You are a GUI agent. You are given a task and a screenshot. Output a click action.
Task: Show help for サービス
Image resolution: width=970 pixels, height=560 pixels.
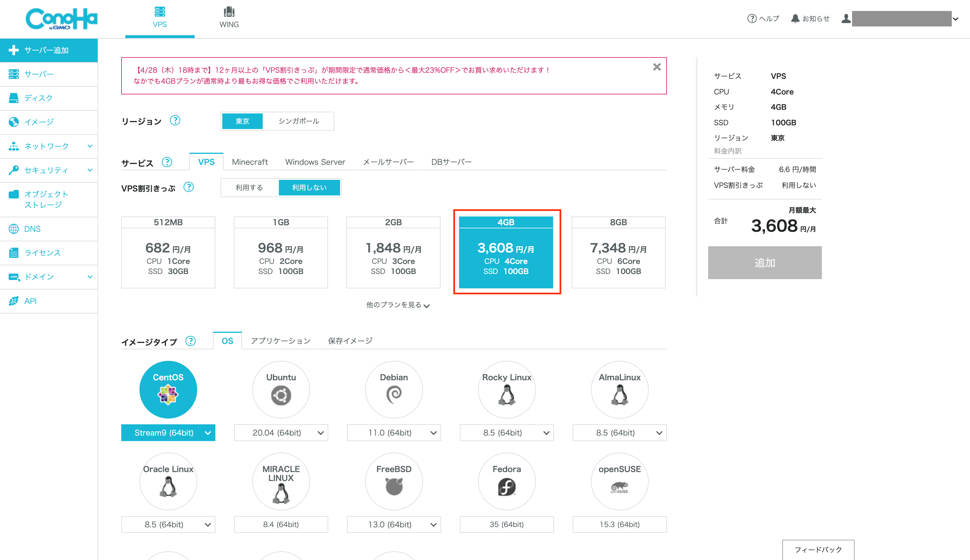167,162
